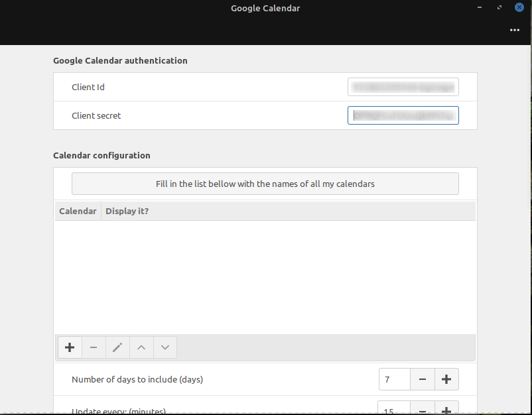Add a new calendar entry with plus
The height and width of the screenshot is (415, 532).
(70, 347)
